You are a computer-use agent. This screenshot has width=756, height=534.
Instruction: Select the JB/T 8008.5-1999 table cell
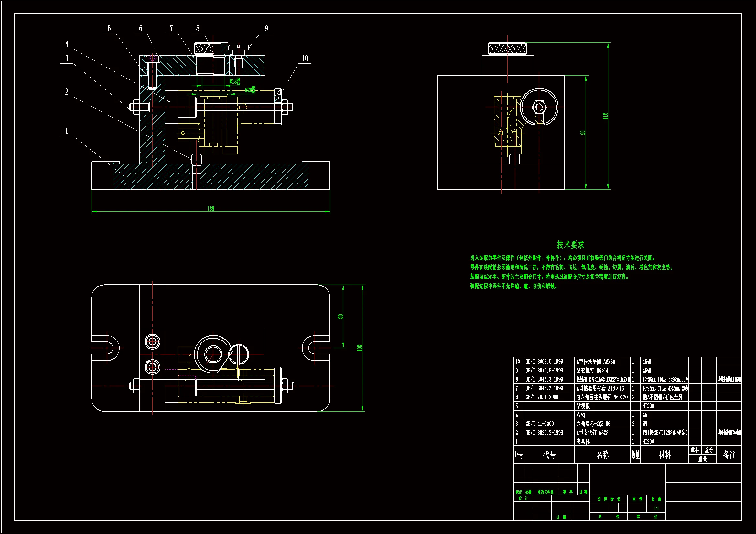[x=544, y=361]
